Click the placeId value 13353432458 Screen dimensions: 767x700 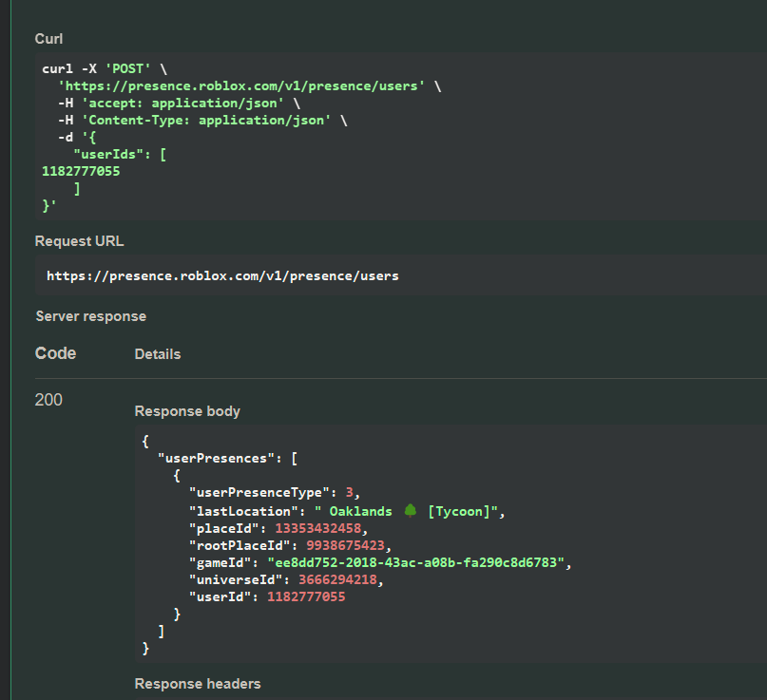pos(318,528)
